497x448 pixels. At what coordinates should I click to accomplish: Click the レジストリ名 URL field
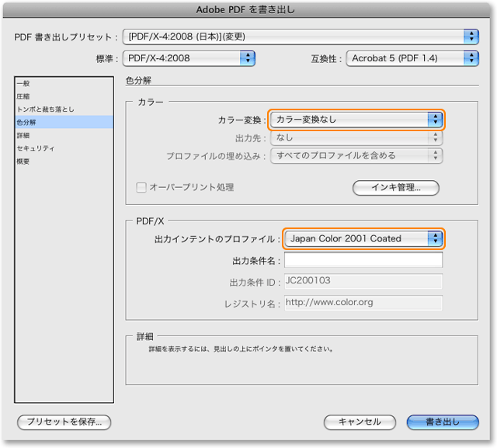click(x=363, y=303)
